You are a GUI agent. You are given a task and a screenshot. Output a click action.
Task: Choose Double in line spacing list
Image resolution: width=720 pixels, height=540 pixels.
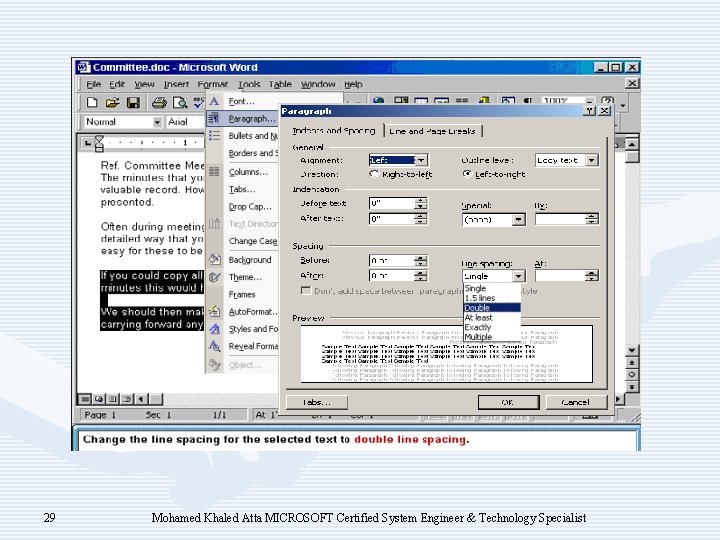click(x=492, y=308)
